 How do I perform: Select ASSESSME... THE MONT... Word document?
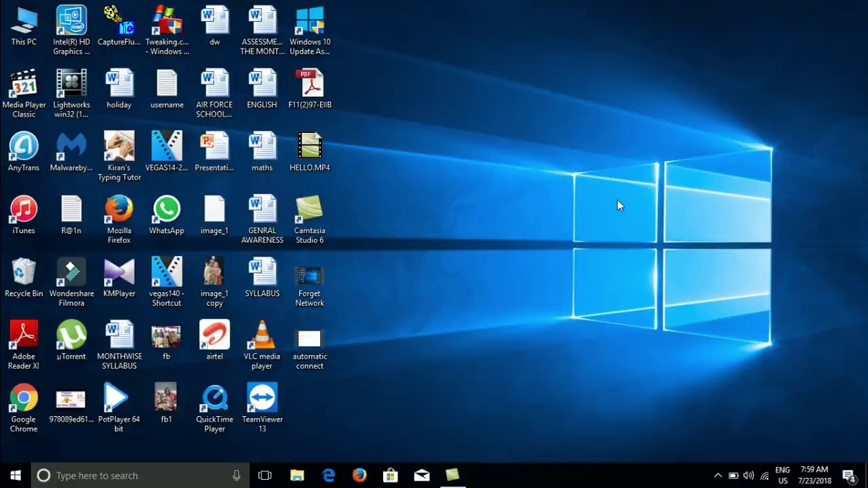pyautogui.click(x=262, y=30)
